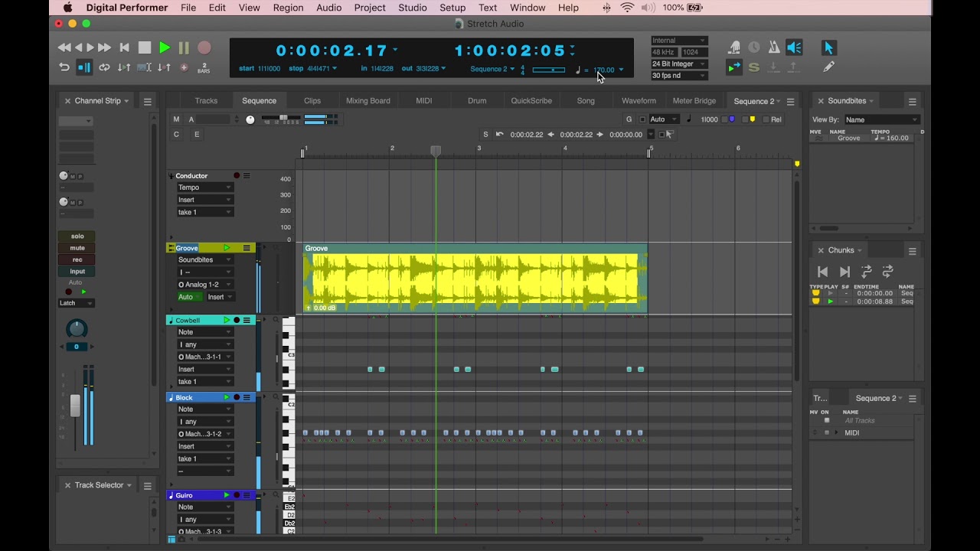Viewport: 980px width, 551px height.
Task: Switch to the Drum tab
Action: [x=477, y=101]
